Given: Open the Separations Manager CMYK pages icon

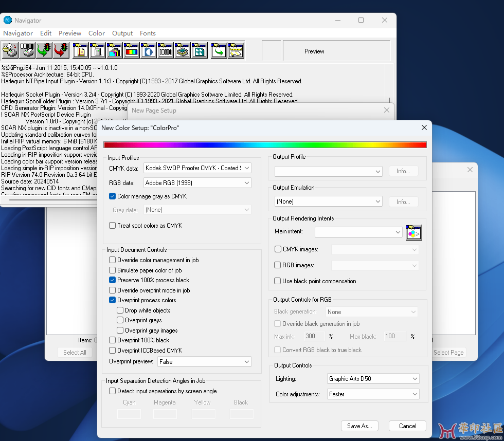Looking at the screenshot, I should [x=114, y=50].
